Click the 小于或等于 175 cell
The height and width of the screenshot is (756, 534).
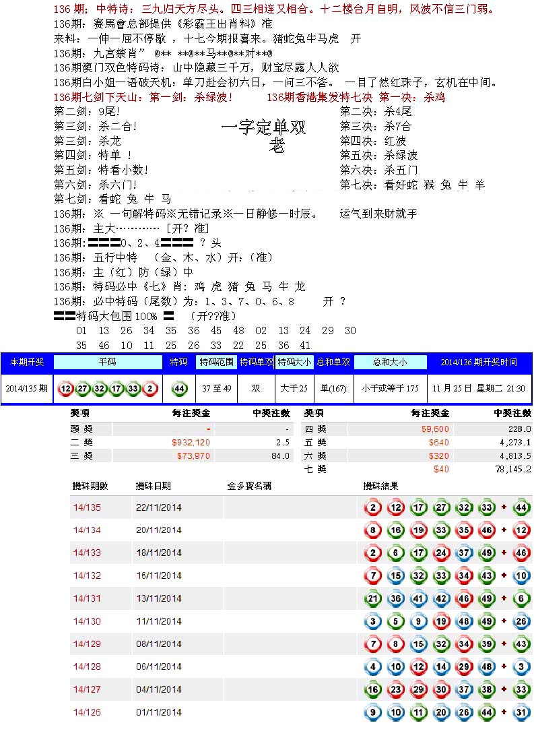(x=391, y=389)
